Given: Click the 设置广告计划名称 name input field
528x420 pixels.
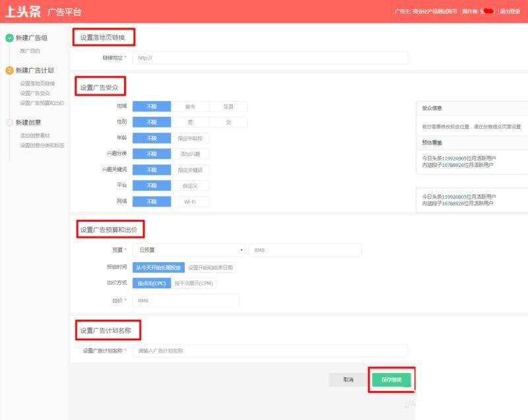Looking at the screenshot, I should click(x=269, y=351).
